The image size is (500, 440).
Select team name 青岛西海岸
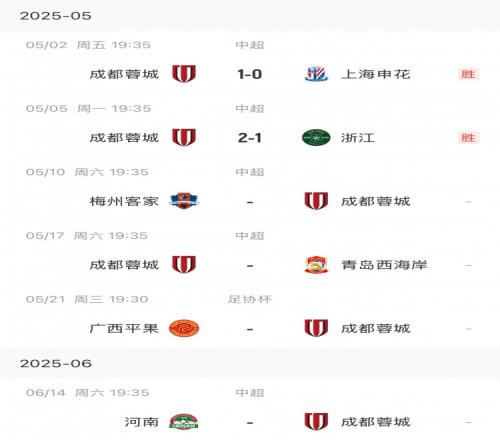(384, 265)
